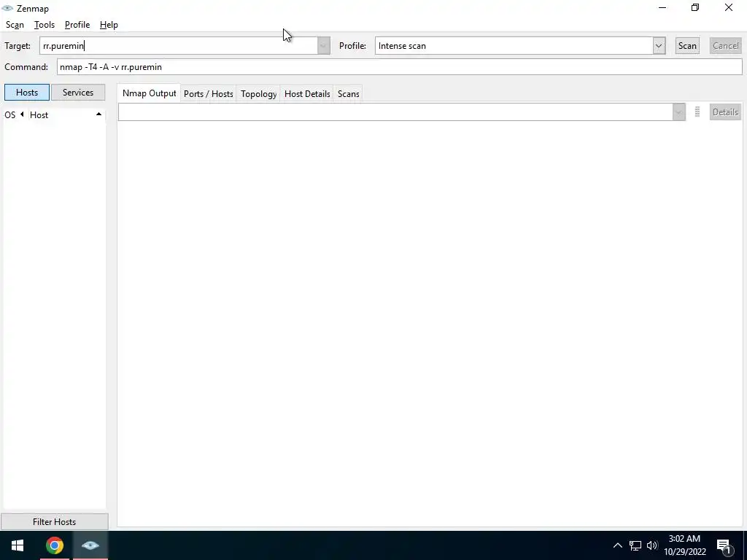This screenshot has height=560, width=747.
Task: Click the Zenmap title bar eye icon
Action: coord(7,8)
